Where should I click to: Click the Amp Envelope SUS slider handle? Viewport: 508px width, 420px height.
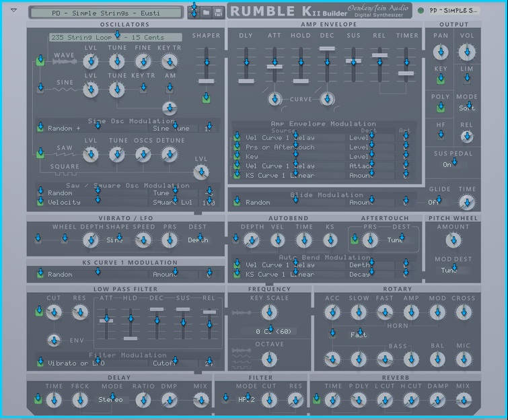pyautogui.click(x=353, y=61)
